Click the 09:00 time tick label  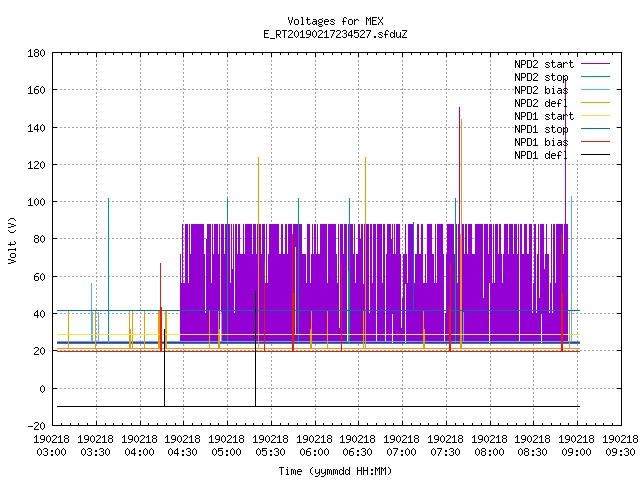(x=576, y=452)
